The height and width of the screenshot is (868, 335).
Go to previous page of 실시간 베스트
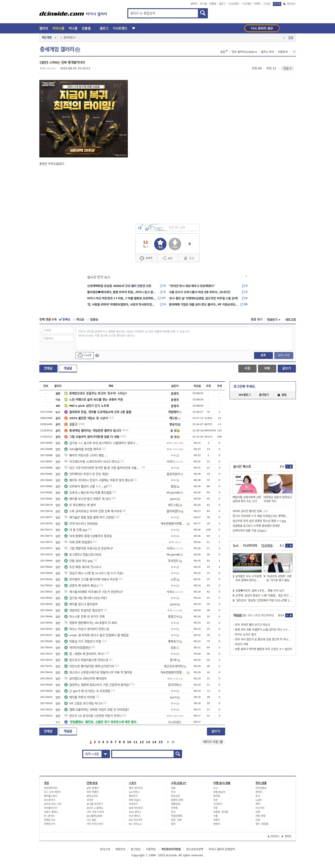(287, 466)
